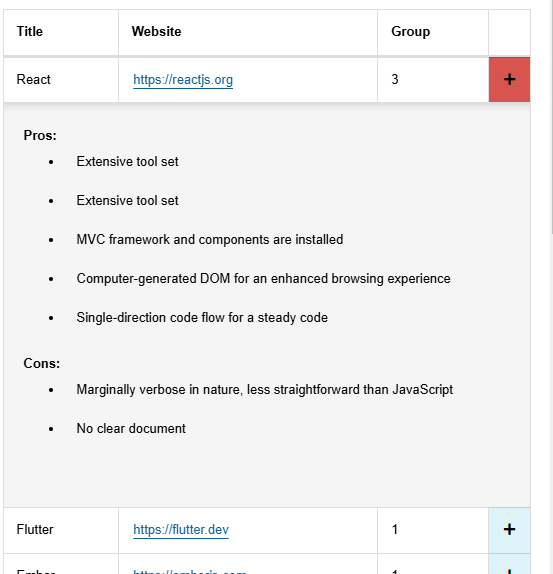
Task: Click the Cons: heading
Action: click(x=41, y=364)
